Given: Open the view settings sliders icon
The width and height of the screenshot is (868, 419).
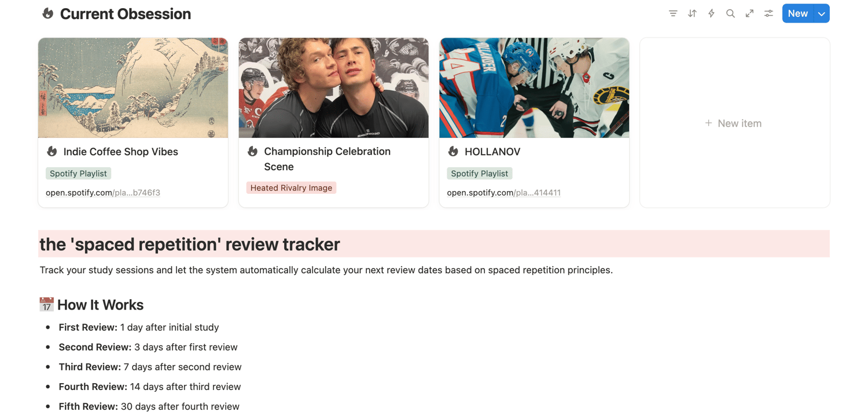Looking at the screenshot, I should [768, 13].
